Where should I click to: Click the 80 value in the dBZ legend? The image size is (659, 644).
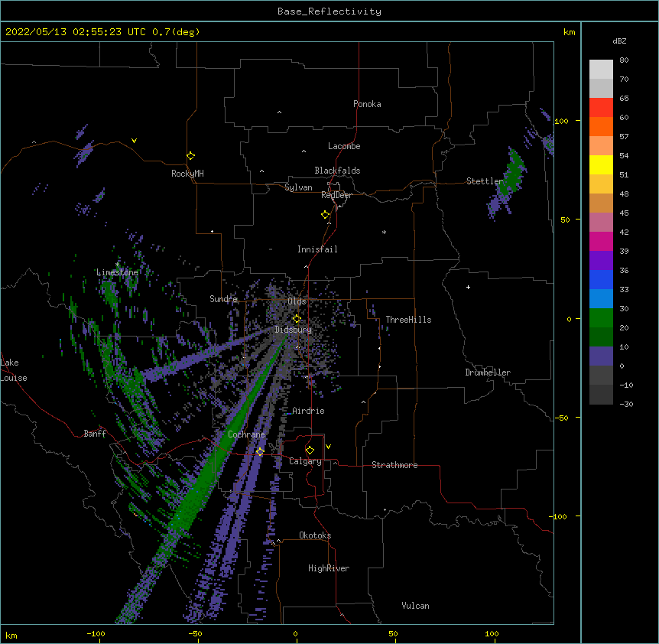[x=624, y=60]
